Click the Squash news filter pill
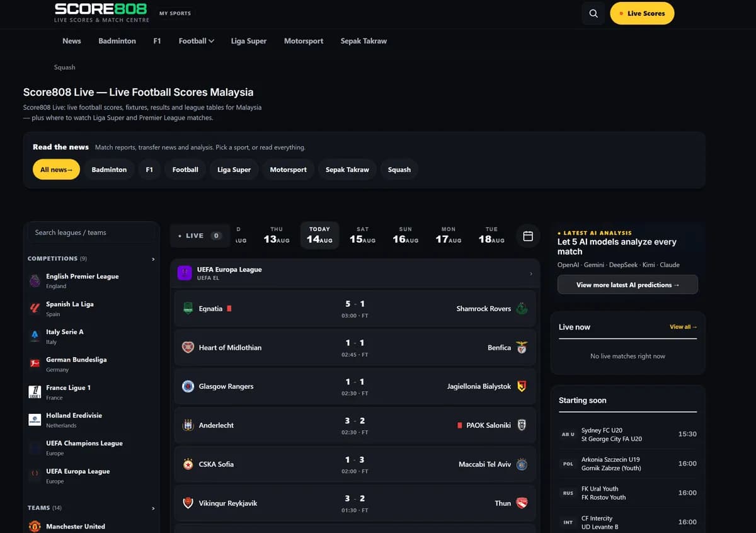This screenshot has height=533, width=756. pyautogui.click(x=399, y=169)
